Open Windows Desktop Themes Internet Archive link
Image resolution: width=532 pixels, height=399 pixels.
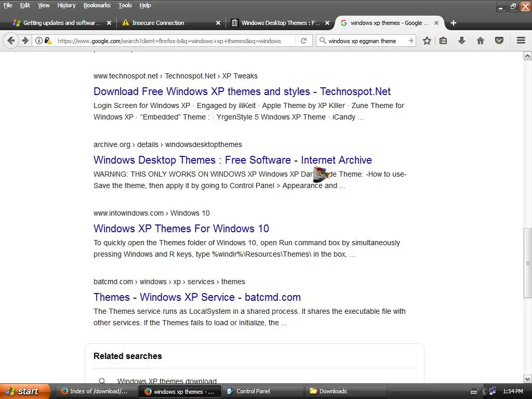[233, 160]
